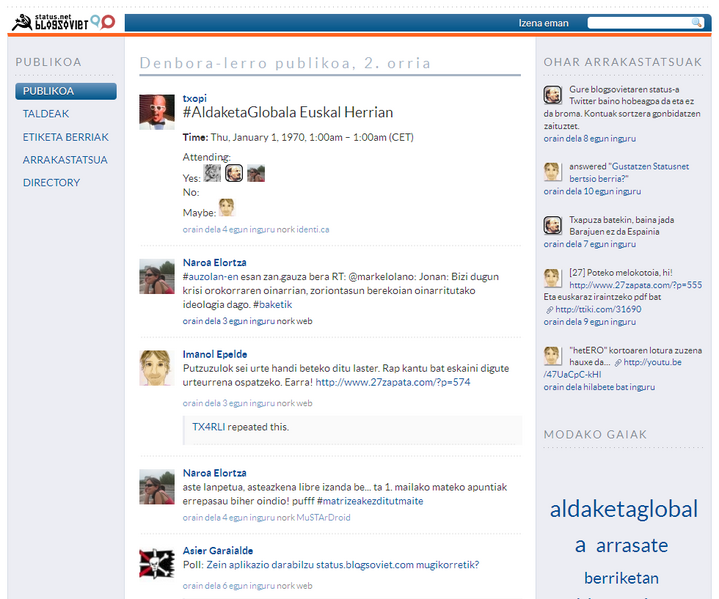
Task: Open txopi's avatar on the event post
Action: (x=157, y=112)
